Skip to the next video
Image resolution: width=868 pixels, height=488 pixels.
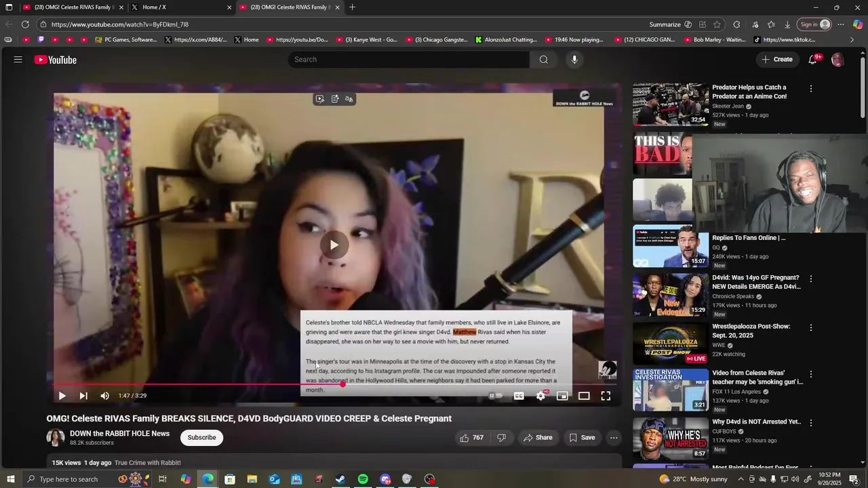click(83, 396)
